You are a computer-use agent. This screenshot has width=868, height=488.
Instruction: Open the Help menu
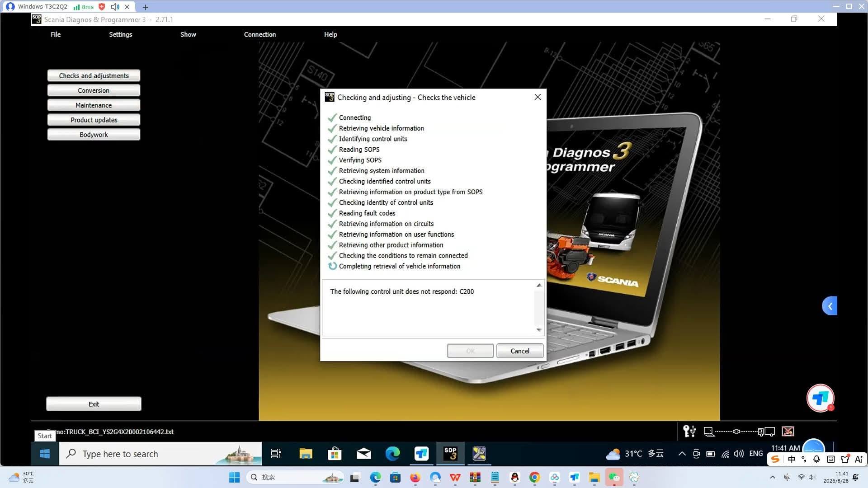coord(330,34)
